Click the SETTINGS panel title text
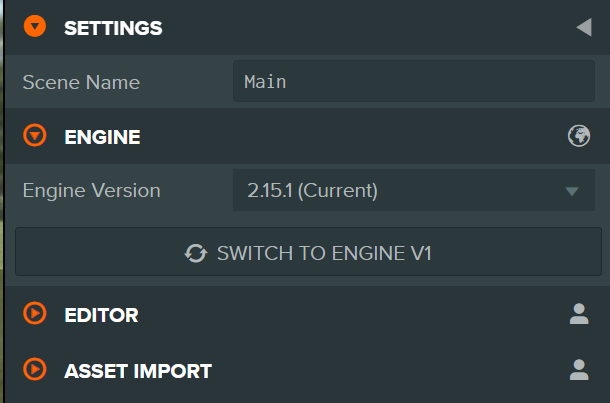This screenshot has height=403, width=610. [x=113, y=28]
